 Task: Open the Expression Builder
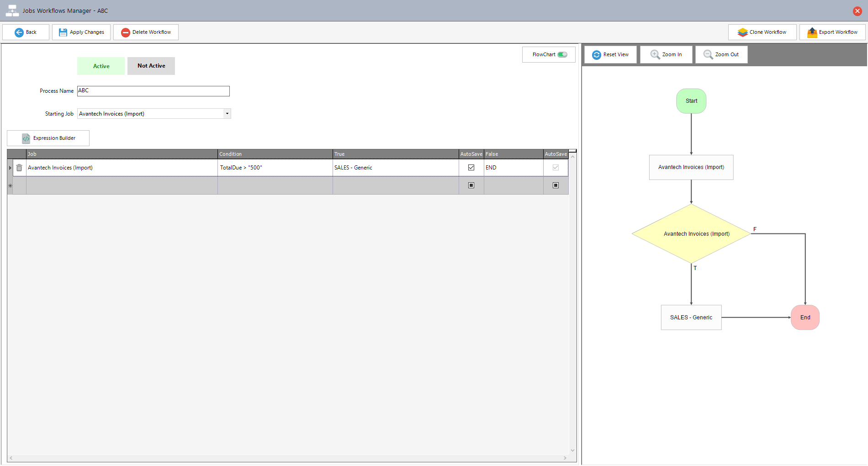tap(48, 138)
